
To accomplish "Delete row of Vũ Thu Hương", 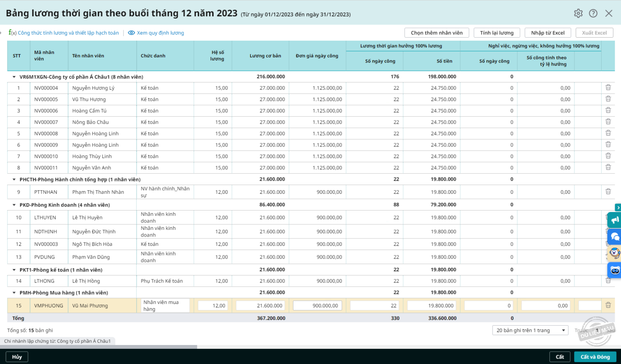I will (608, 99).
